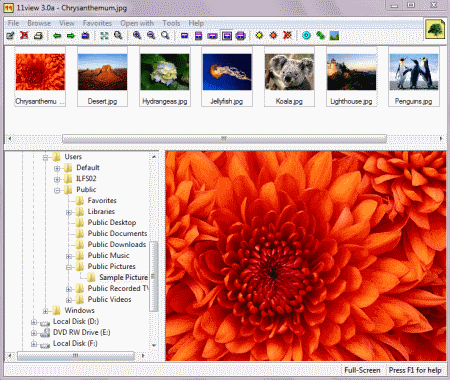The height and width of the screenshot is (380, 450).
Task: Select the Lighthouse.jpg thumbnail
Action: (x=351, y=77)
